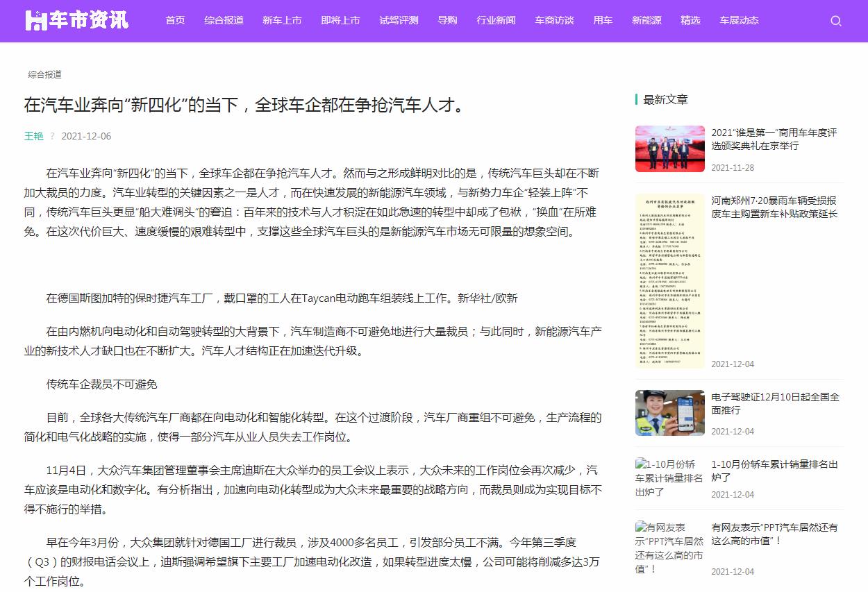Viewport: 868px width, 592px height.
Task: Click the paragraph starting 早在今年3月份
Action: [312, 562]
